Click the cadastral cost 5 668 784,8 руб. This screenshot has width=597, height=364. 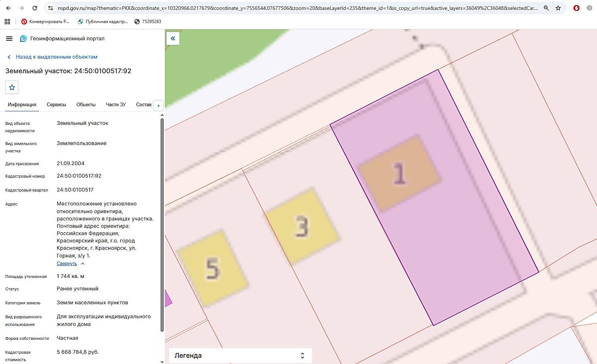point(78,352)
